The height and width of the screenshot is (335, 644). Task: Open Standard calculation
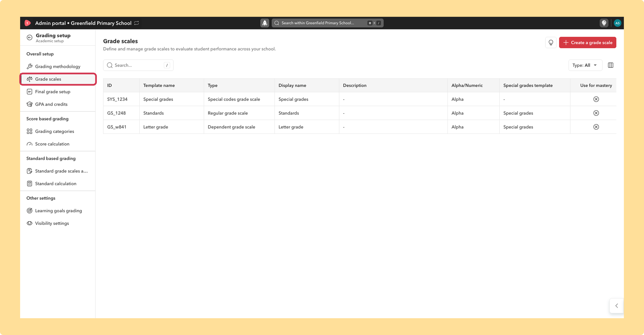58,184
